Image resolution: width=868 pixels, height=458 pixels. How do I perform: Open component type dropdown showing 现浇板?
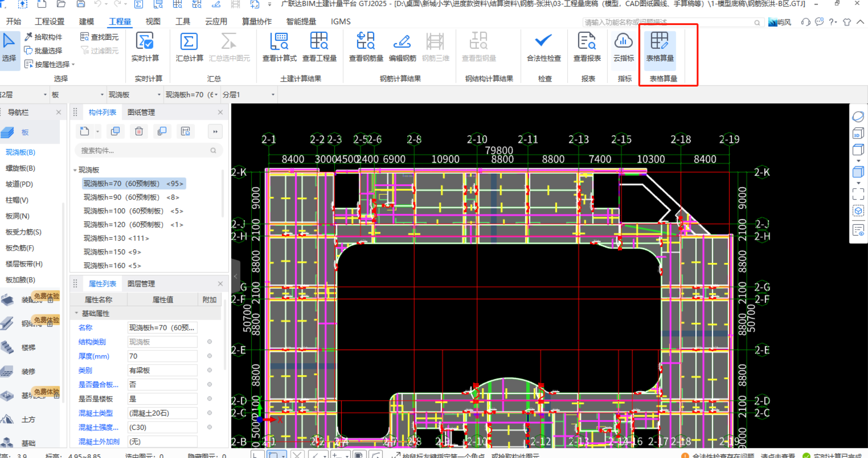click(x=134, y=95)
